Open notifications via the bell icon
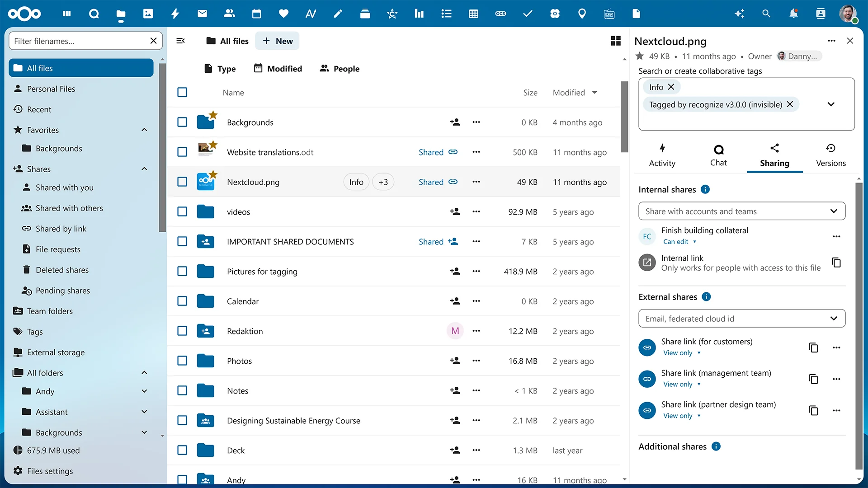The image size is (868, 488). [793, 14]
